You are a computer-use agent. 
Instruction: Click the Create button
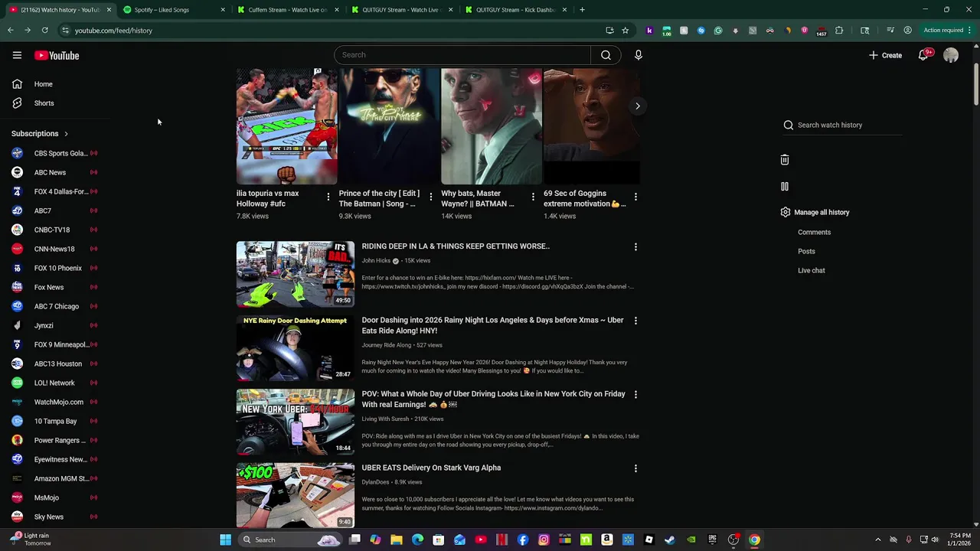click(x=885, y=55)
